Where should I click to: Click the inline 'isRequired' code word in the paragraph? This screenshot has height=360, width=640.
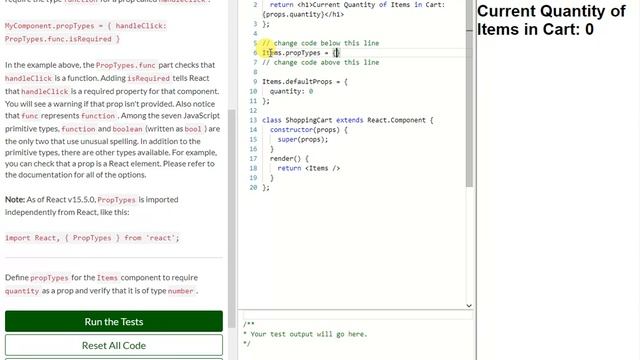(148, 78)
